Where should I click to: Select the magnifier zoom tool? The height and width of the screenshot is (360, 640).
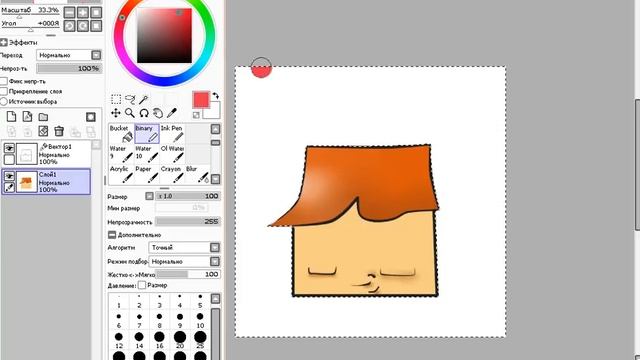point(130,113)
